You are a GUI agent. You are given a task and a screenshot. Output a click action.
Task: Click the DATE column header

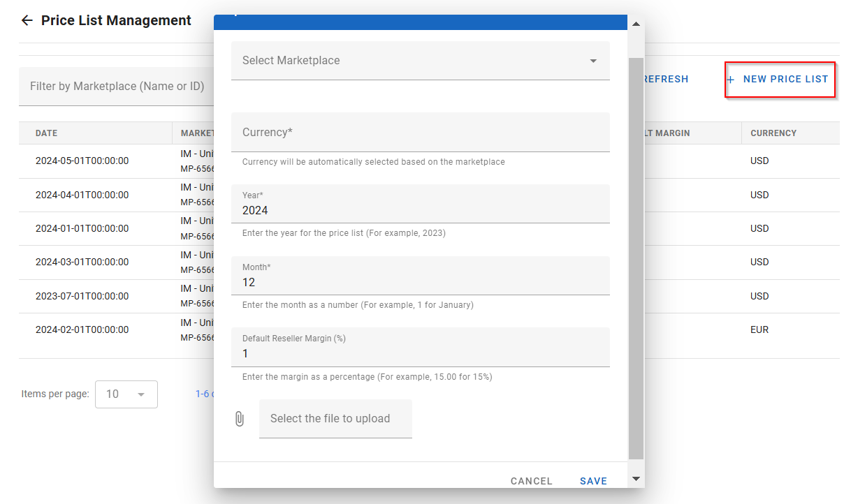[x=47, y=133]
